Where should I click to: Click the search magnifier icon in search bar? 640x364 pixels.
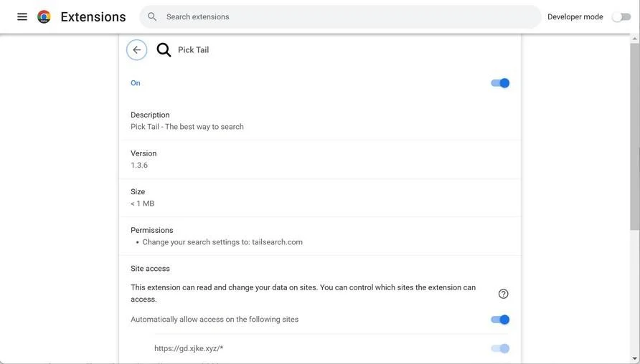coord(152,16)
